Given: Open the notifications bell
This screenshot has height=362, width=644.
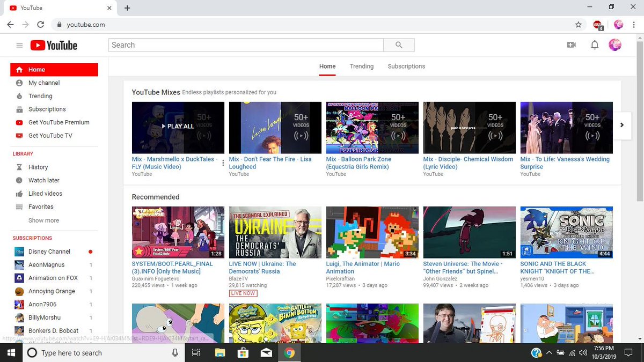Looking at the screenshot, I should click(595, 45).
